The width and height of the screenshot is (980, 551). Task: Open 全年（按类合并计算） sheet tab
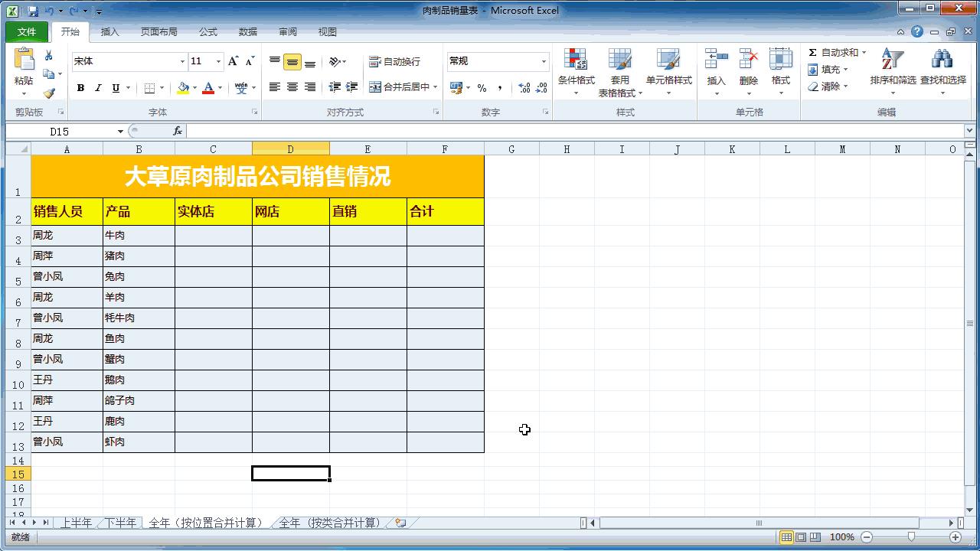tap(330, 523)
